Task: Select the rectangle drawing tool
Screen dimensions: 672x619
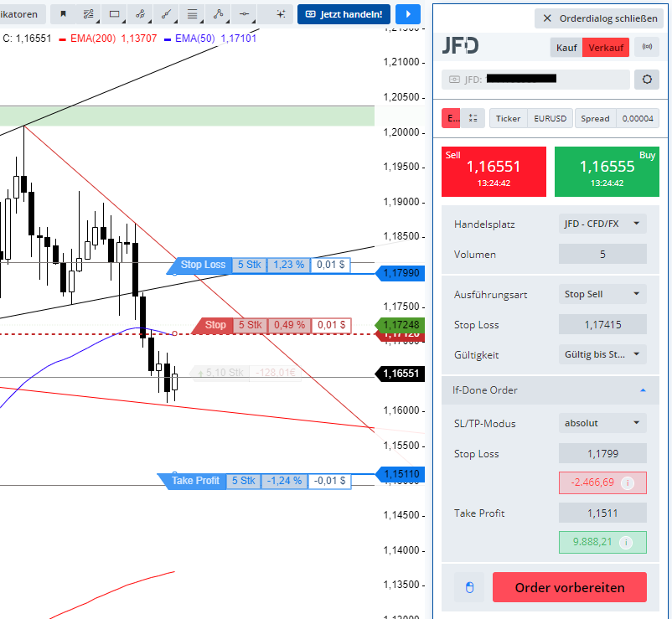Action: coord(115,14)
